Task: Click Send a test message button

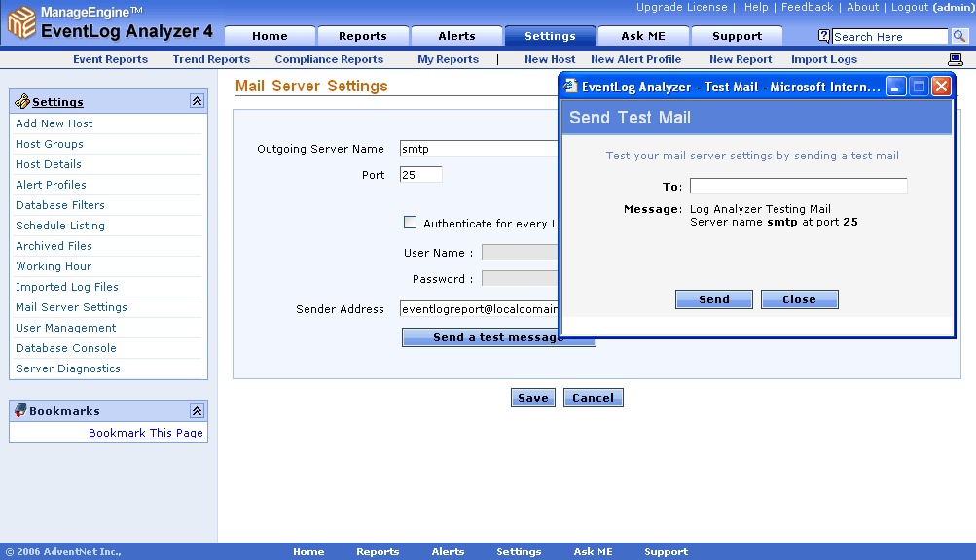Action: click(498, 337)
